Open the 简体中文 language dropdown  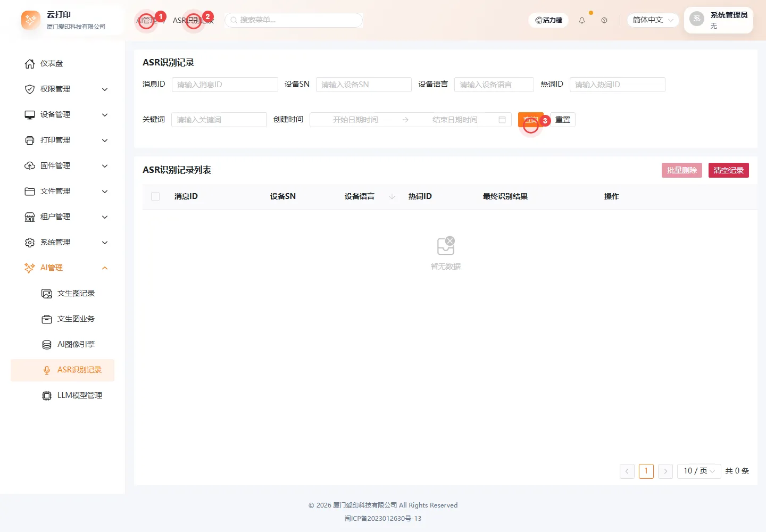653,20
